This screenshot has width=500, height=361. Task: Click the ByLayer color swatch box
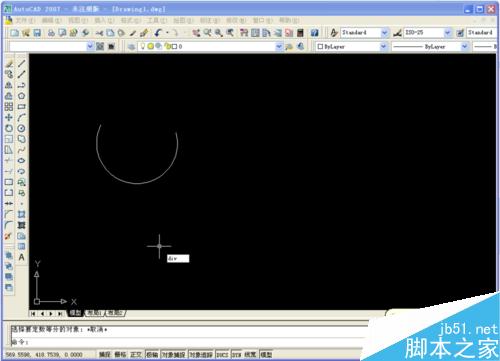coord(320,46)
